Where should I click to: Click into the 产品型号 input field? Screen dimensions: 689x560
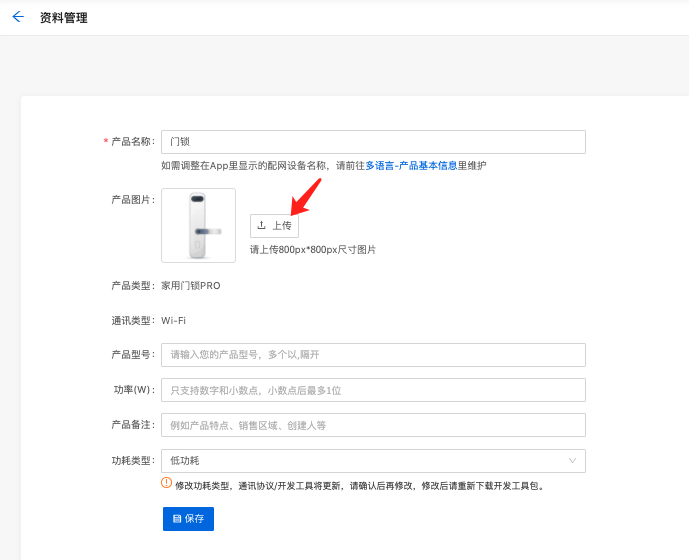click(373, 355)
